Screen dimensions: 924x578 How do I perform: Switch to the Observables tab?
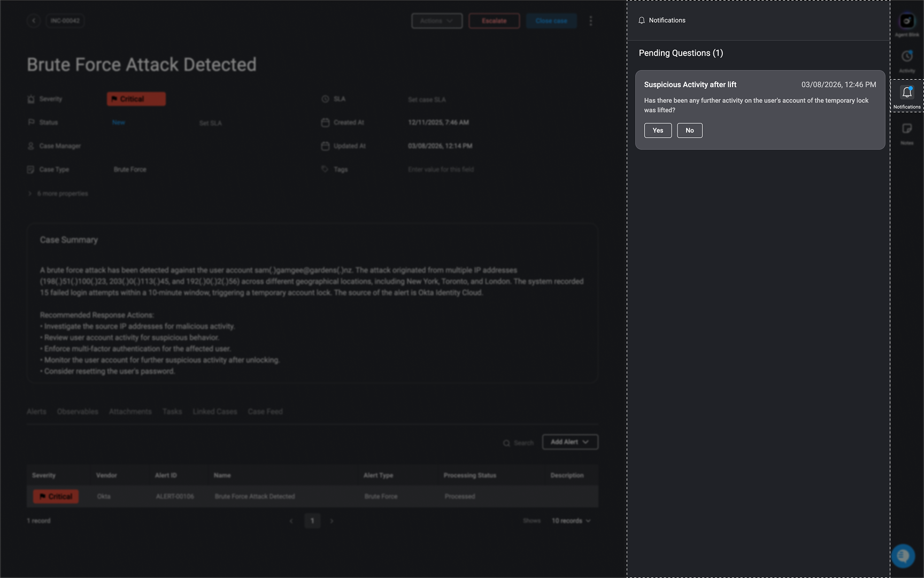pos(78,412)
